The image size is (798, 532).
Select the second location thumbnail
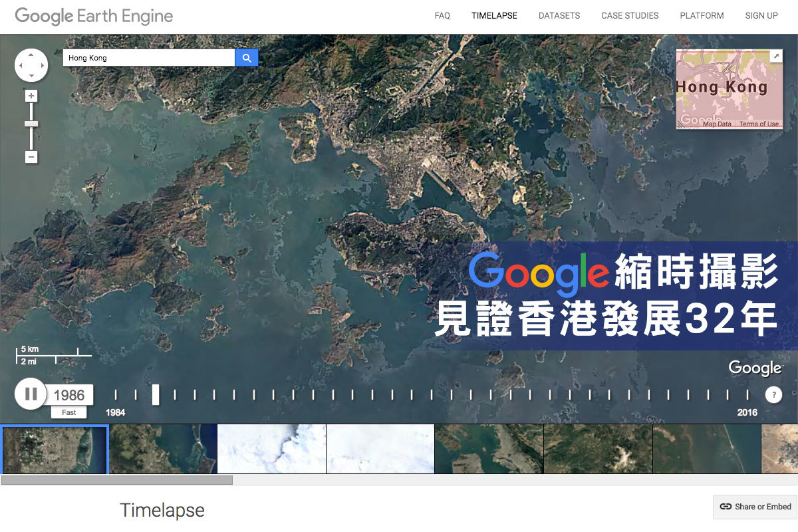pos(163,449)
